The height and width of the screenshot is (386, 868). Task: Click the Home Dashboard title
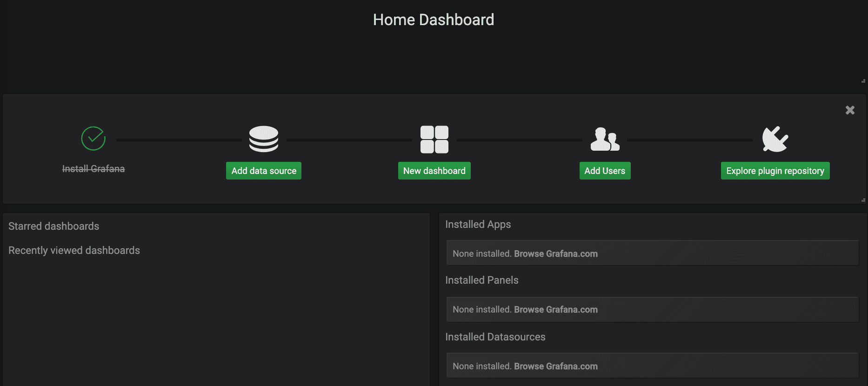point(434,20)
